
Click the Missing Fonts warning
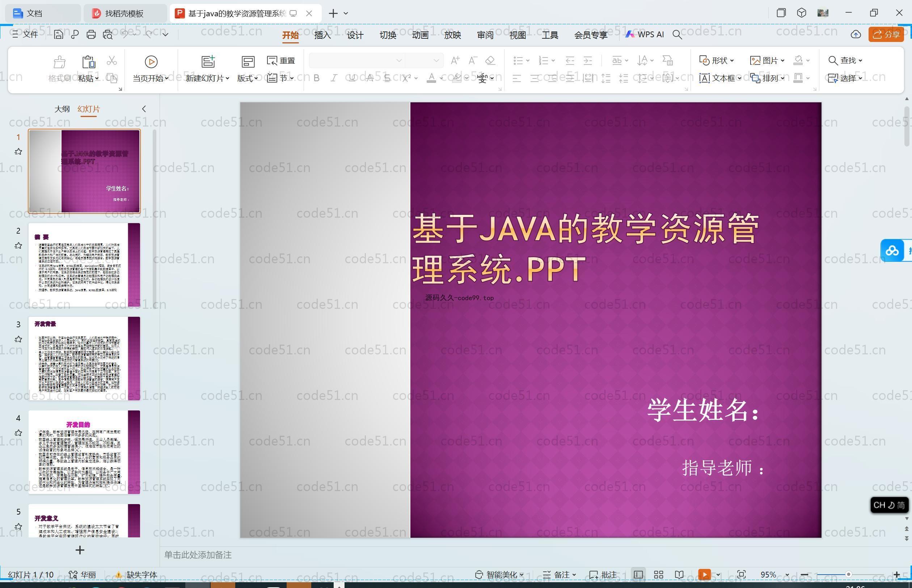(136, 575)
